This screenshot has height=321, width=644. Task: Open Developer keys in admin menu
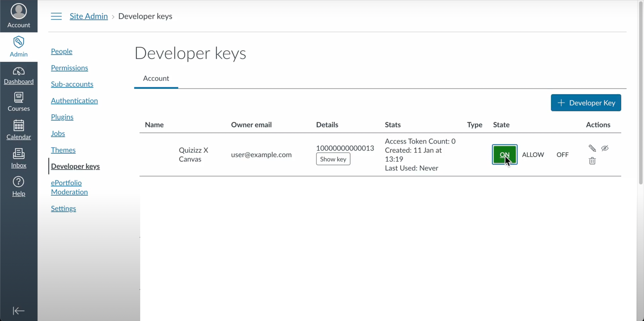(x=75, y=166)
